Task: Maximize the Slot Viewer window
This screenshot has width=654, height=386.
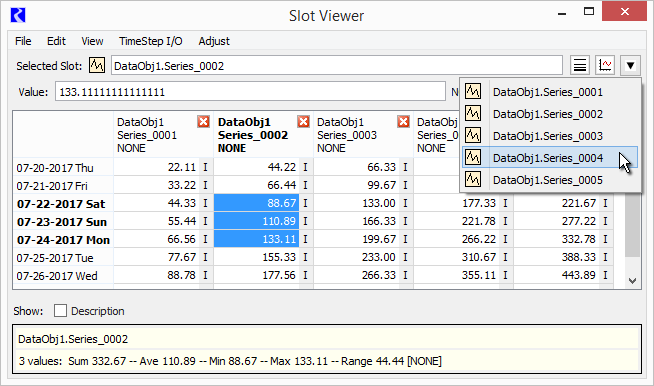Action: tap(589, 12)
